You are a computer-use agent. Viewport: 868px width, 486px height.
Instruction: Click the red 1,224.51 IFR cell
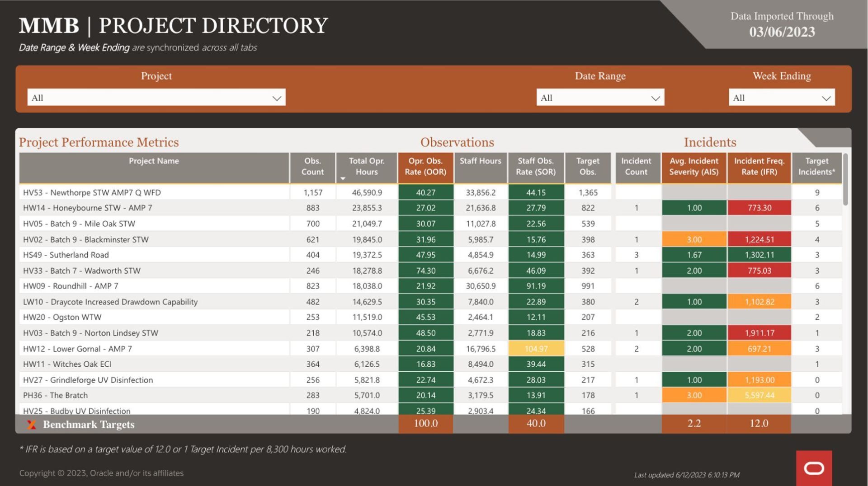click(x=759, y=239)
